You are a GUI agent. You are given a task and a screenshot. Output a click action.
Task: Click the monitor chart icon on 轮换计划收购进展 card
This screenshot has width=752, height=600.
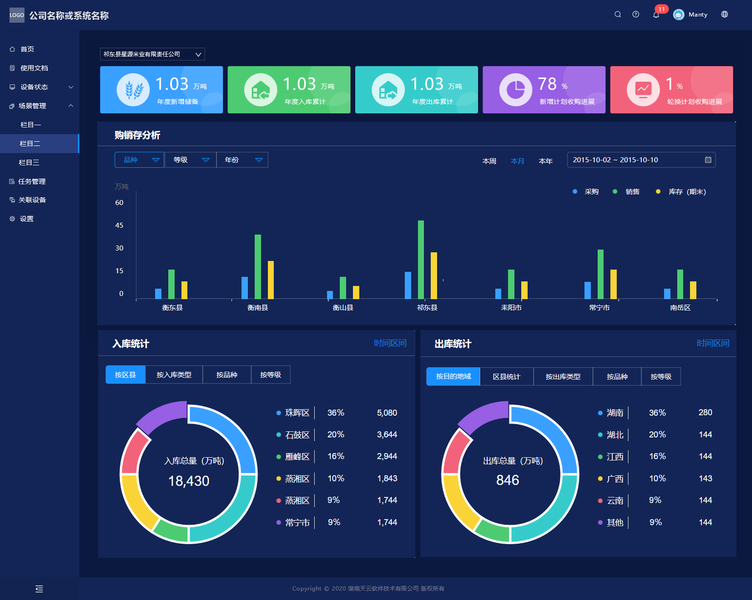pos(643,90)
